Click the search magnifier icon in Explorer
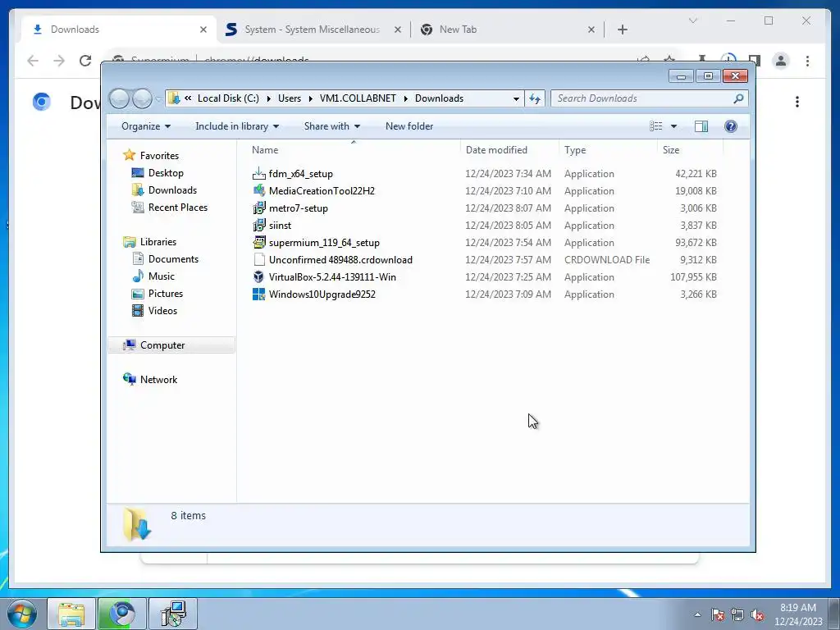 click(x=738, y=98)
